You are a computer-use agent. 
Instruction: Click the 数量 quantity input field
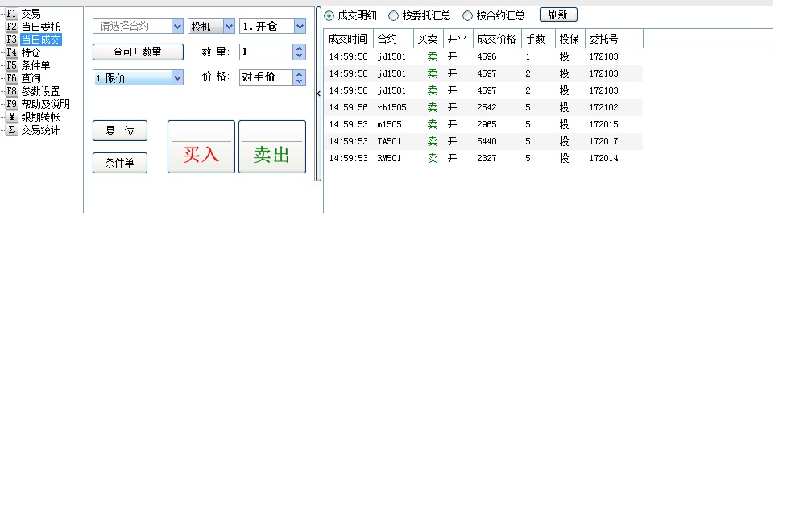(x=266, y=52)
